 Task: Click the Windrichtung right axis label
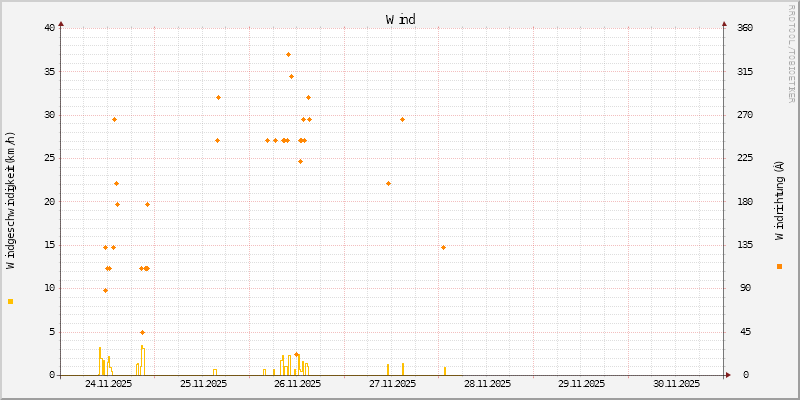coord(779,200)
